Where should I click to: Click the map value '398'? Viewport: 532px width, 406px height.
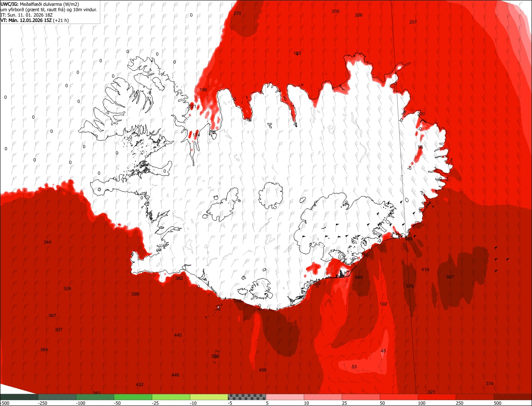tap(135, 294)
